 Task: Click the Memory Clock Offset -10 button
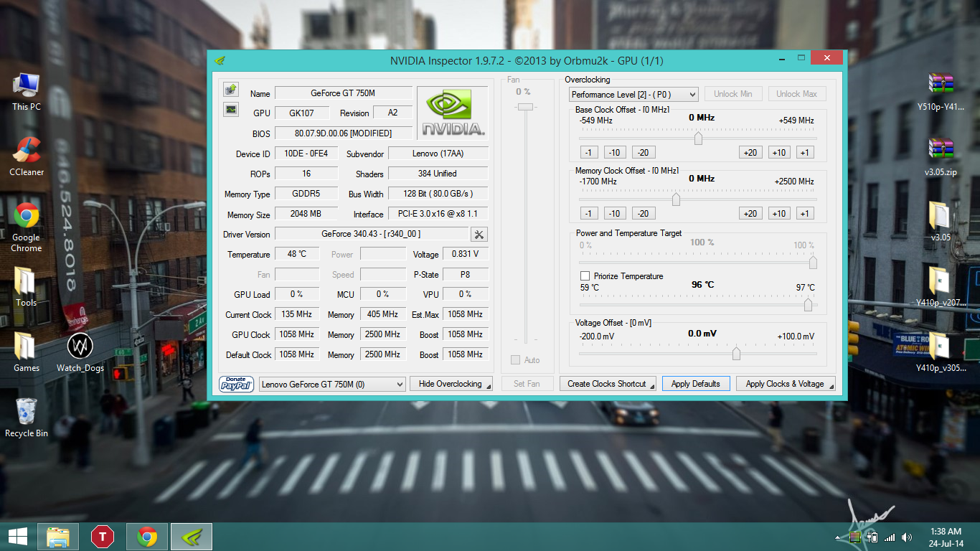coord(615,213)
